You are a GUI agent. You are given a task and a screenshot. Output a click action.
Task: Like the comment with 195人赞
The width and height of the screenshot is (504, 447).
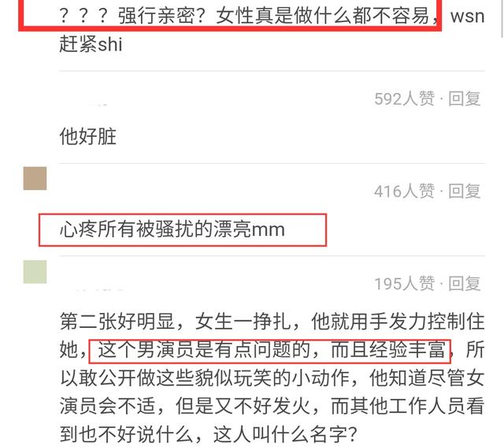[404, 284]
